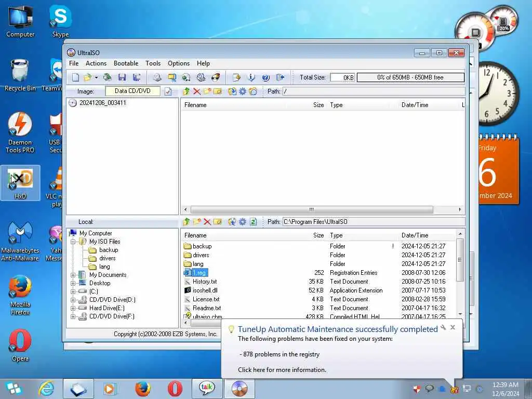Select the My Computer tree node
532x399 pixels.
(x=96, y=233)
